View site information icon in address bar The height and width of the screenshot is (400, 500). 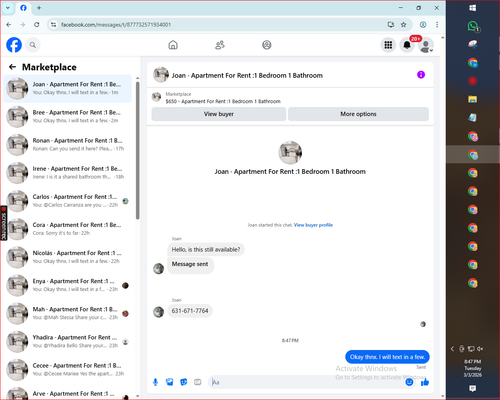(53, 25)
